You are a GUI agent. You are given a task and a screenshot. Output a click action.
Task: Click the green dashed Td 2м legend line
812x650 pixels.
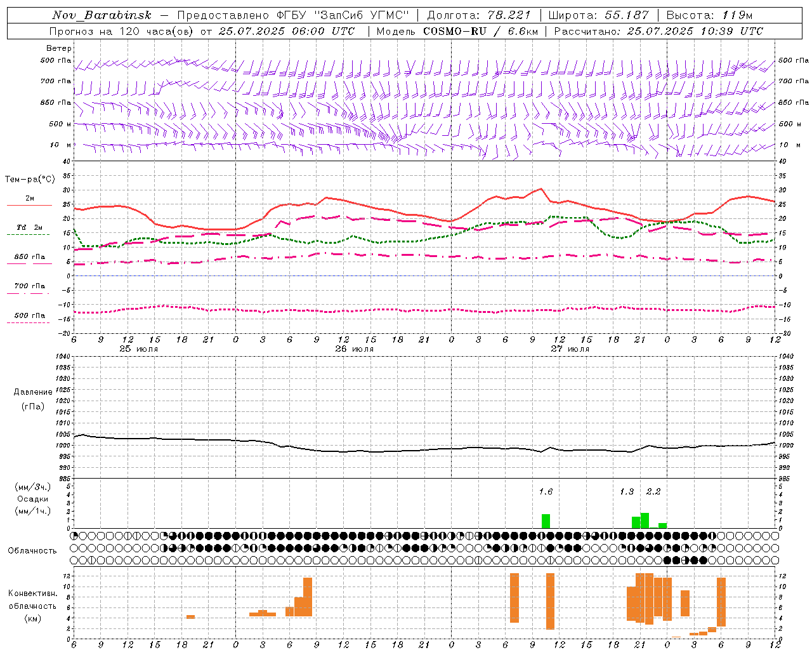pyautogui.click(x=28, y=235)
